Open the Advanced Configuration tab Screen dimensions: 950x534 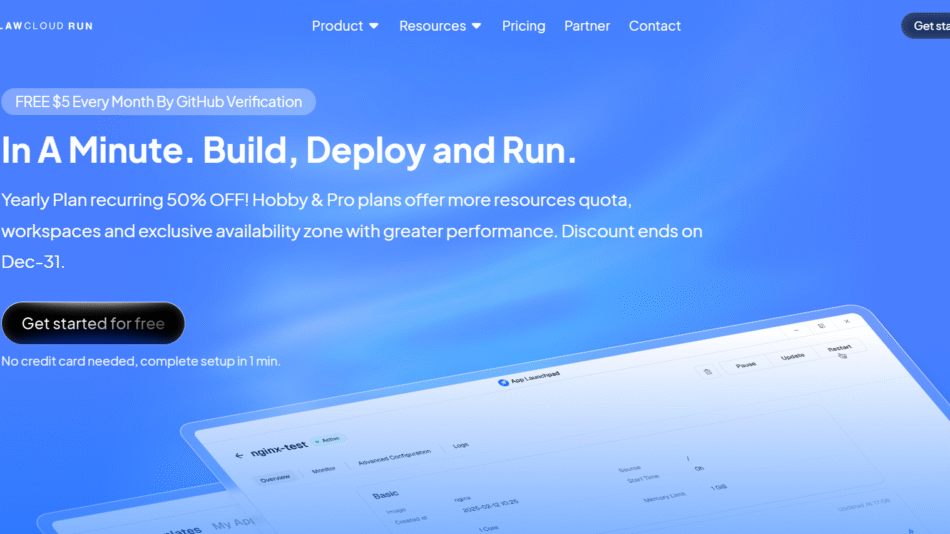tap(394, 457)
